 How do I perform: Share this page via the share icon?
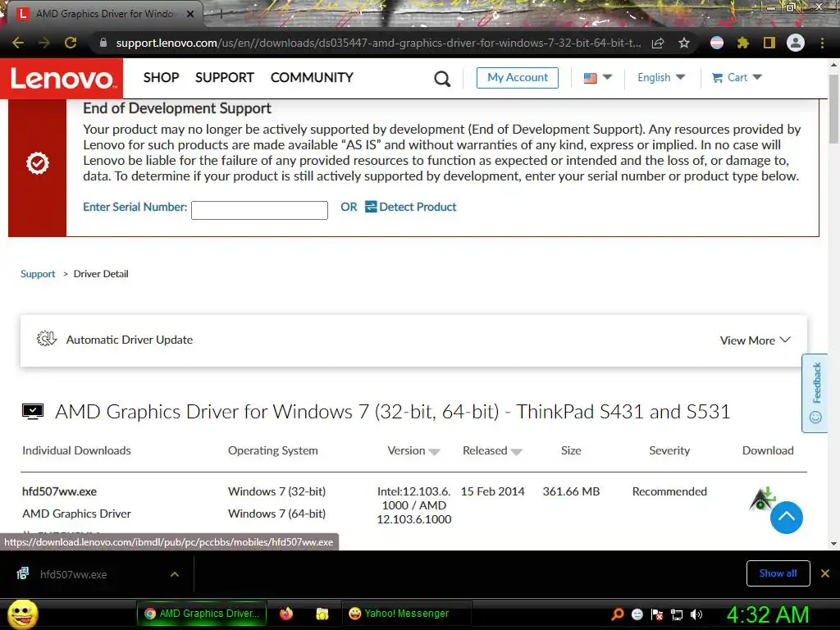coord(658,43)
